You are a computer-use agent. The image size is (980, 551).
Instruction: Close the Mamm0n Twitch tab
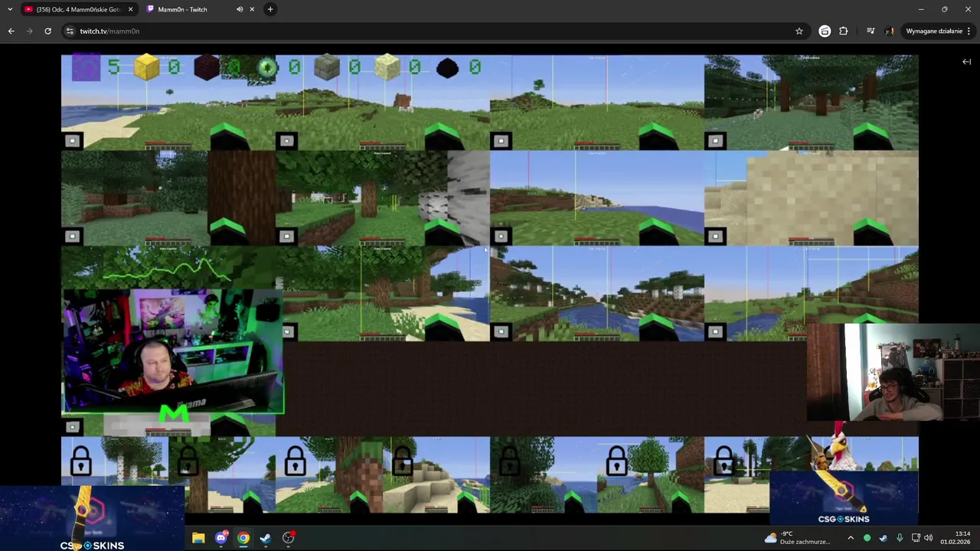(x=252, y=9)
